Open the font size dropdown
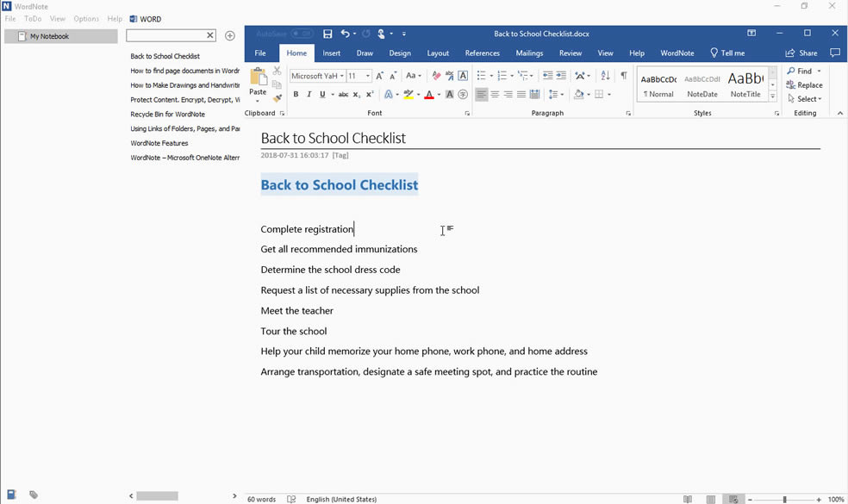The width and height of the screenshot is (848, 504). click(369, 75)
